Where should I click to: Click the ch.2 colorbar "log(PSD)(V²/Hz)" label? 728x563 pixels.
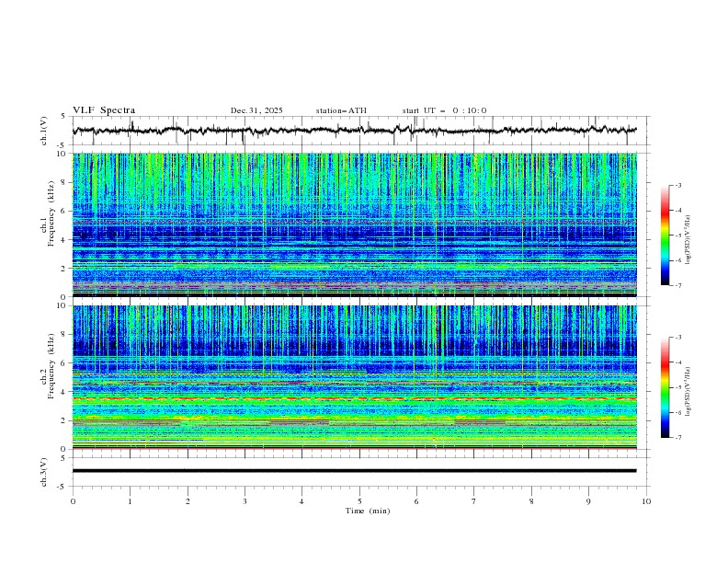click(688, 392)
